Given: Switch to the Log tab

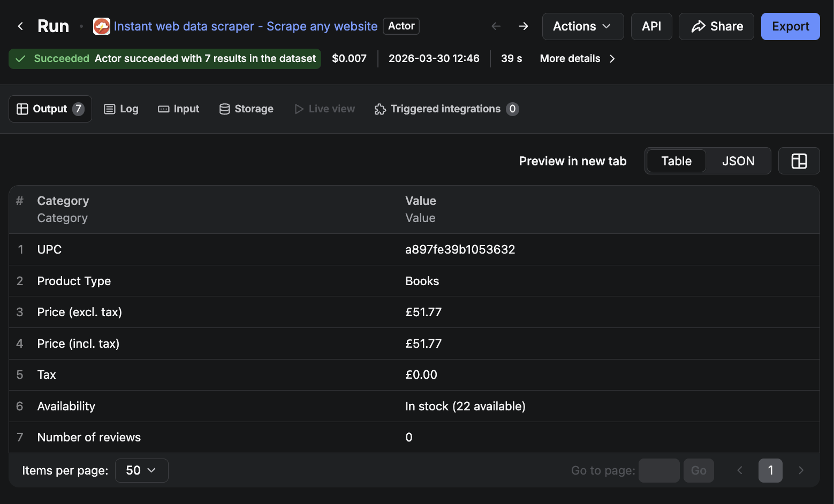Looking at the screenshot, I should 121,109.
